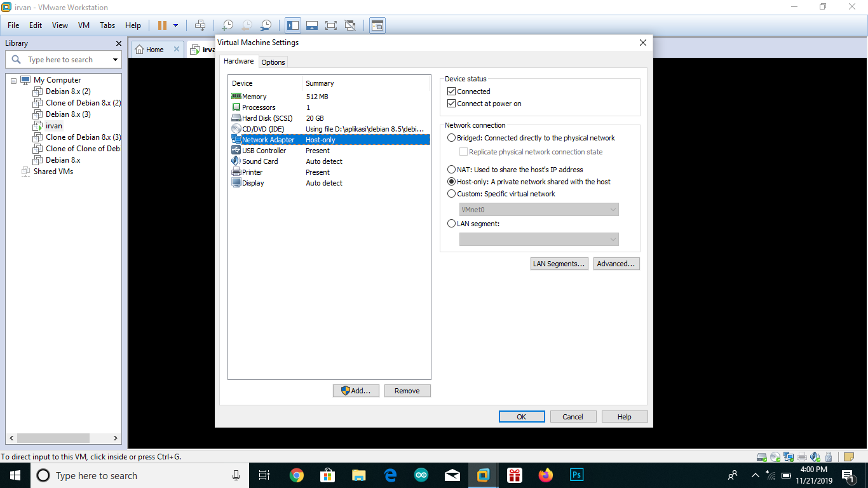
Task: Select NAT network connection option
Action: [451, 170]
